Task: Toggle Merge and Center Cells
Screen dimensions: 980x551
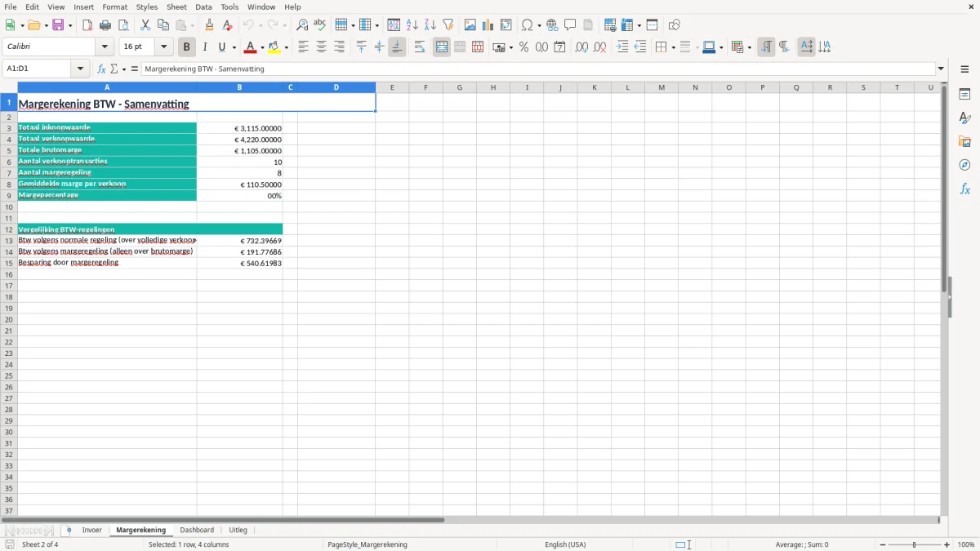Action: [442, 47]
